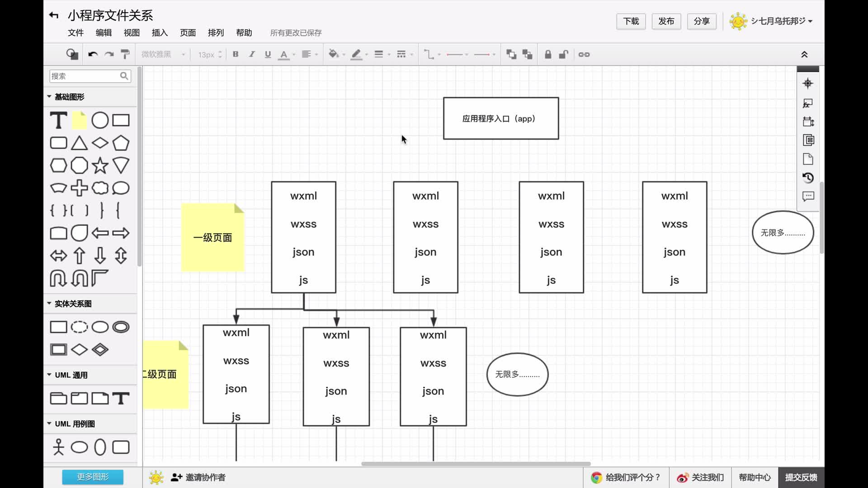Screen dimensions: 868x488
Task: Open the 排列 menu
Action: pyautogui.click(x=216, y=33)
